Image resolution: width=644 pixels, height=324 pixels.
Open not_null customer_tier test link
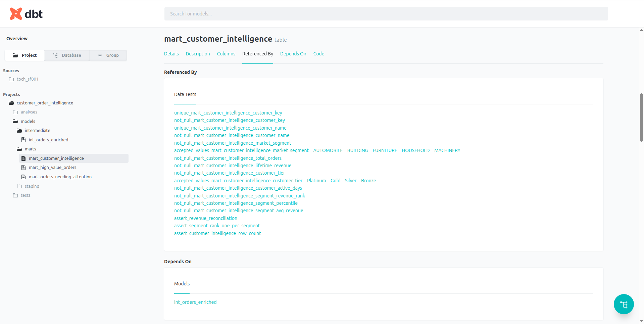pos(230,173)
